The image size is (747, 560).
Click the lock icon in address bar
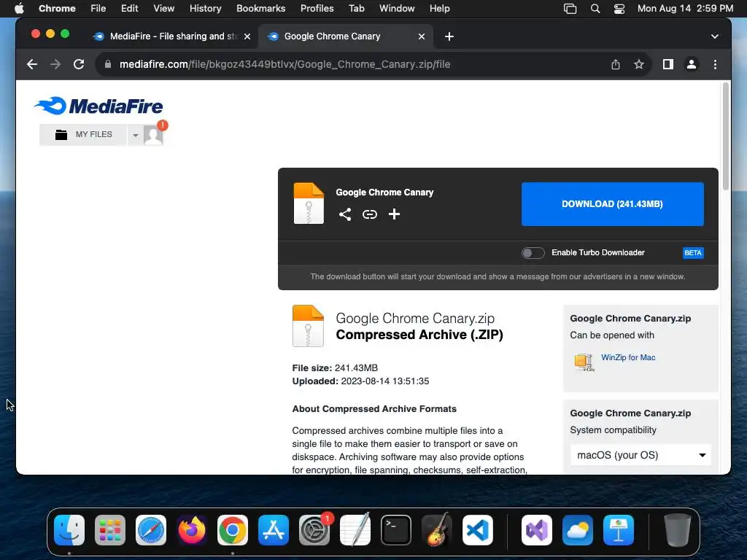[108, 64]
